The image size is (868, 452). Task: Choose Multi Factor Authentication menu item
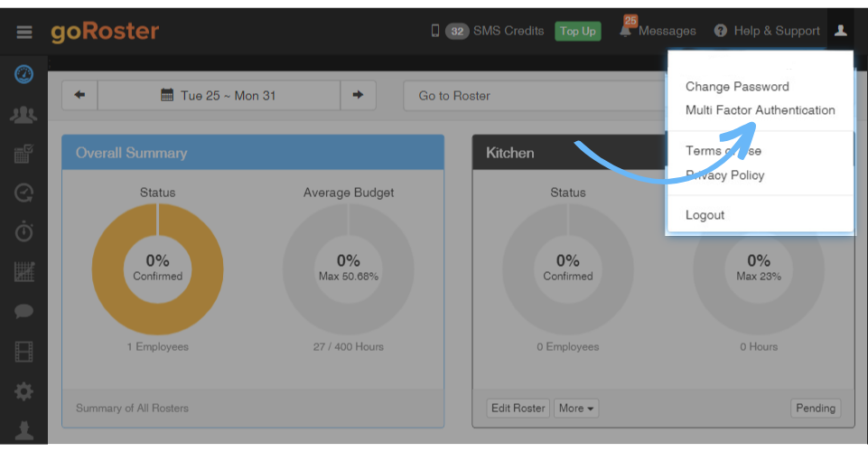coord(760,110)
